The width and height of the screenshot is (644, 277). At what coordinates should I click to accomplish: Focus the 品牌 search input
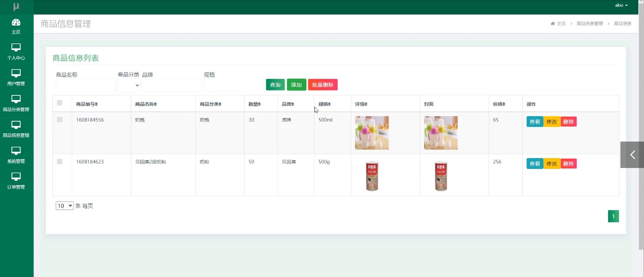(x=172, y=85)
